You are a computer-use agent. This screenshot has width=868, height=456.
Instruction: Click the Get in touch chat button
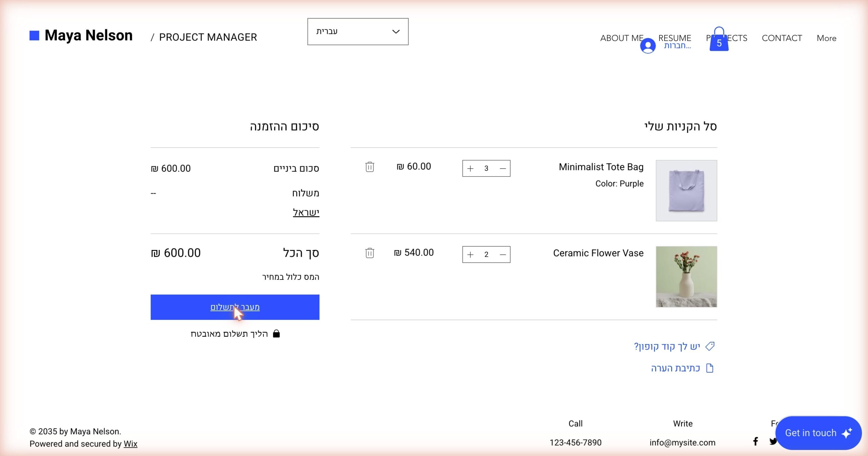(x=818, y=433)
